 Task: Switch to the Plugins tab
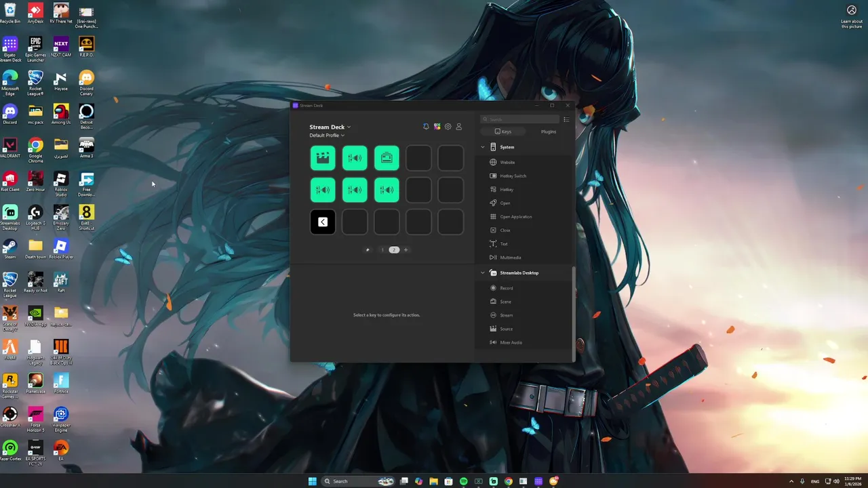click(x=549, y=131)
